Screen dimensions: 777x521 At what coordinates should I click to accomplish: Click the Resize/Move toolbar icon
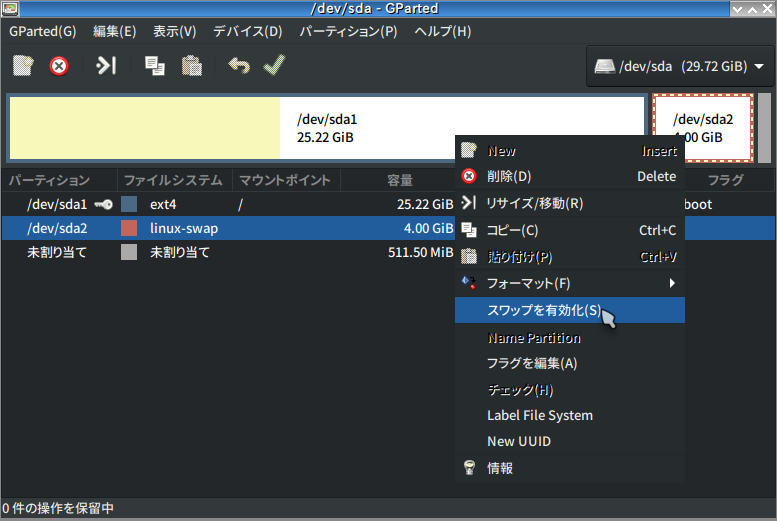[106, 65]
